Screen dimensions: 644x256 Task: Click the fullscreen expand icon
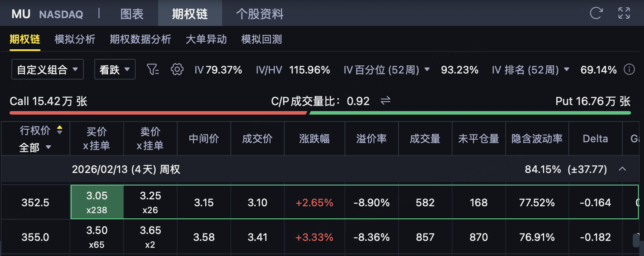[x=624, y=13]
